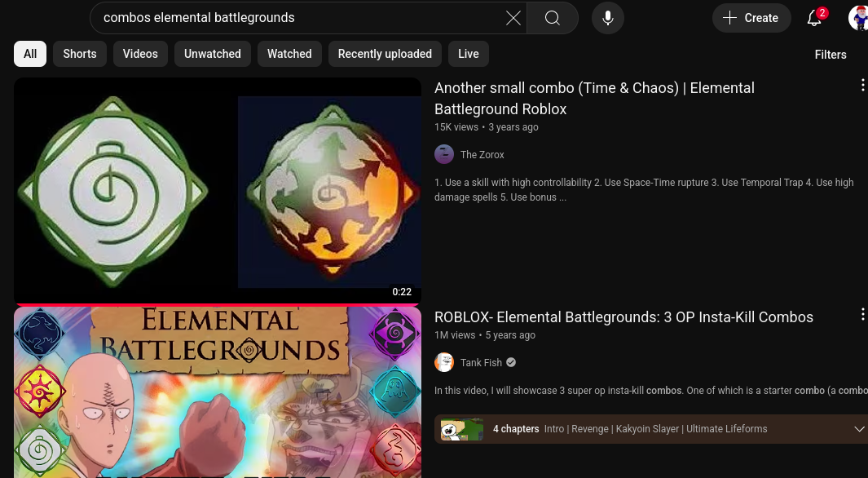Click the magnifying glass search button
Screen dimensions: 868x478
tap(553, 18)
